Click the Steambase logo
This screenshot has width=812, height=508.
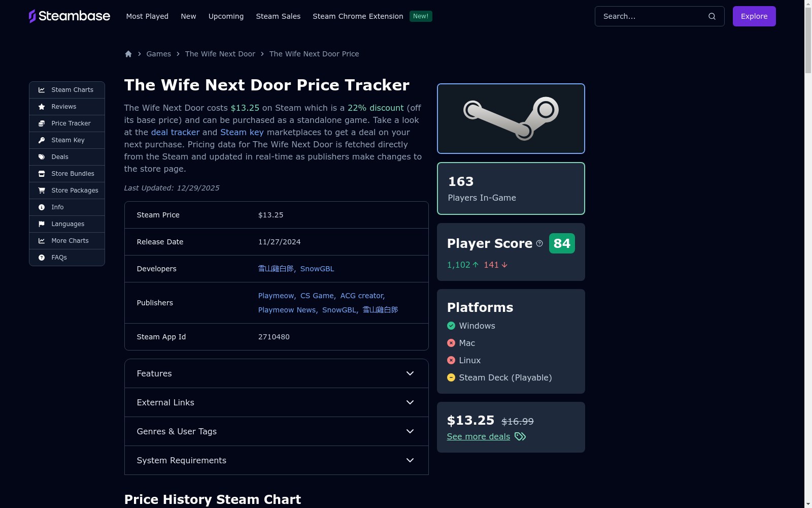70,16
